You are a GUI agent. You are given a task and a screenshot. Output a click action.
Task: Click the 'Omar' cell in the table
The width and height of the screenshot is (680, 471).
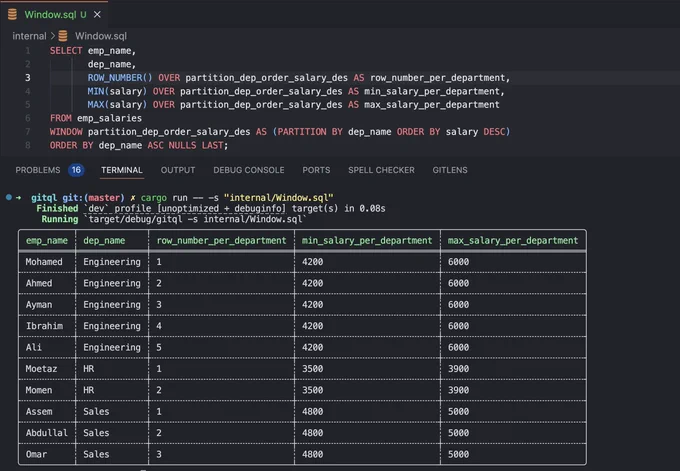[x=36, y=454]
